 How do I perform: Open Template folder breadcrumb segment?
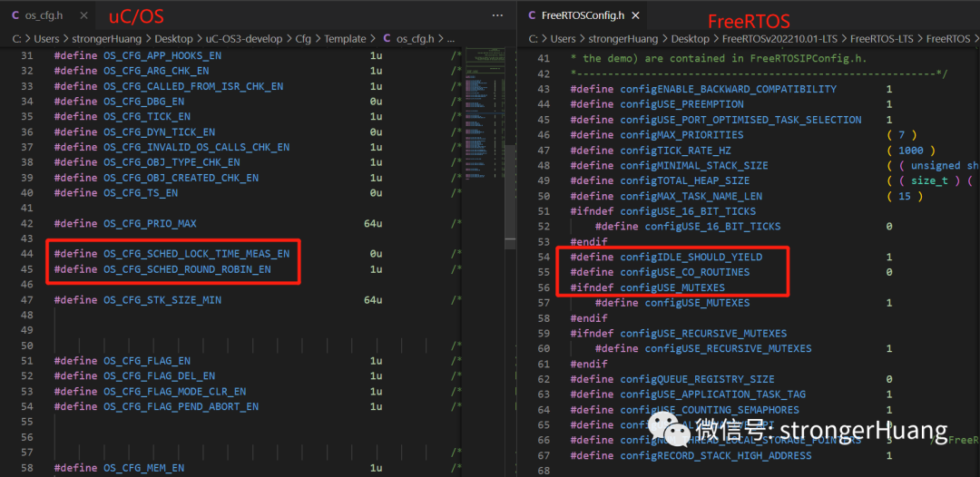pos(345,39)
